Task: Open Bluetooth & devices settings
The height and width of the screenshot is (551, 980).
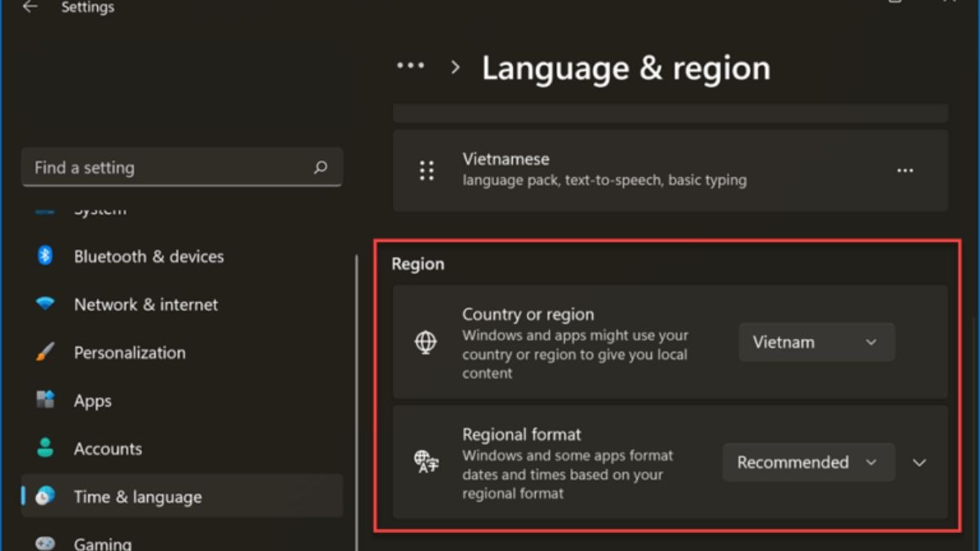Action: 181,256
